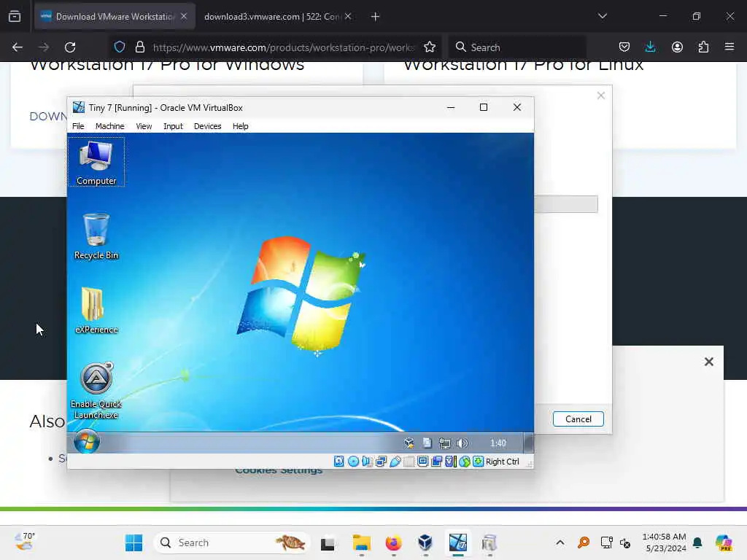Open the Help menu in VirtualBox
The image size is (747, 560).
pyautogui.click(x=240, y=126)
